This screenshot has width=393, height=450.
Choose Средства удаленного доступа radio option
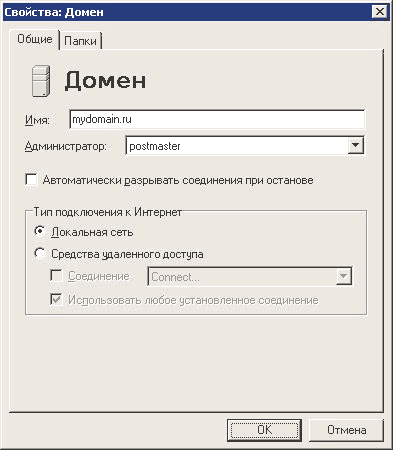(x=40, y=253)
